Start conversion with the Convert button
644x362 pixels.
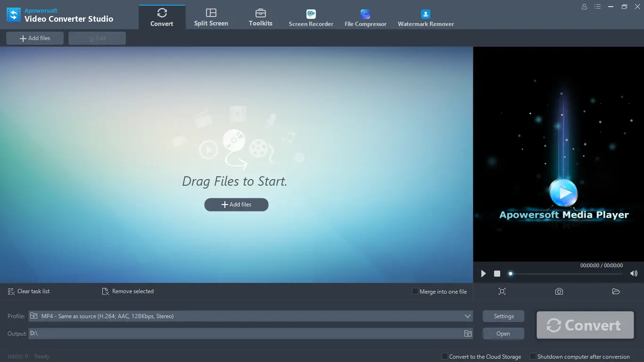click(x=585, y=325)
